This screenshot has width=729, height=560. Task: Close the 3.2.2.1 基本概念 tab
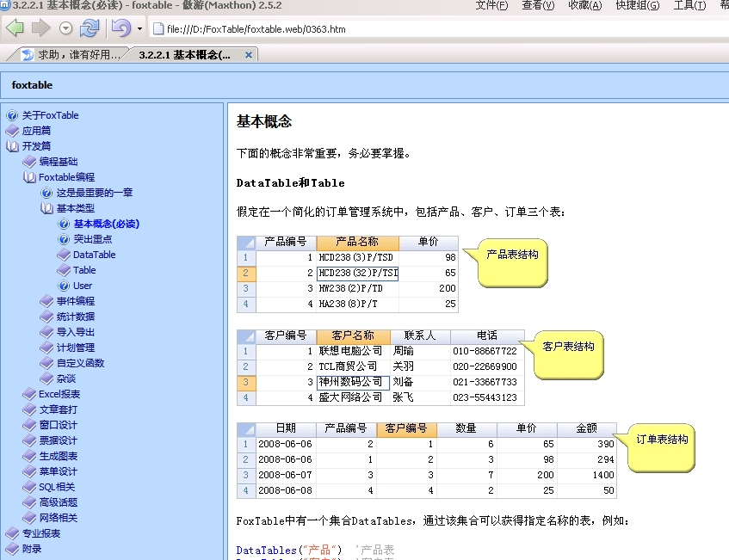coord(249,55)
